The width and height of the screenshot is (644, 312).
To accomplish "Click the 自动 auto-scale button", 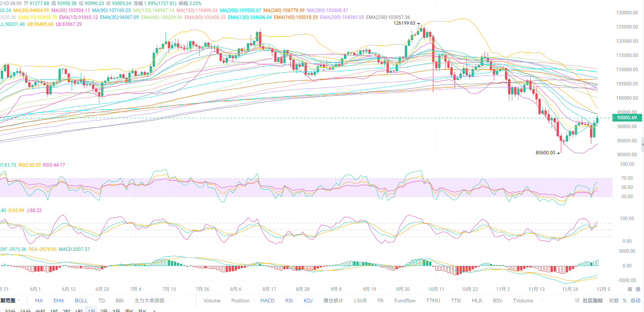I will coord(636,300).
